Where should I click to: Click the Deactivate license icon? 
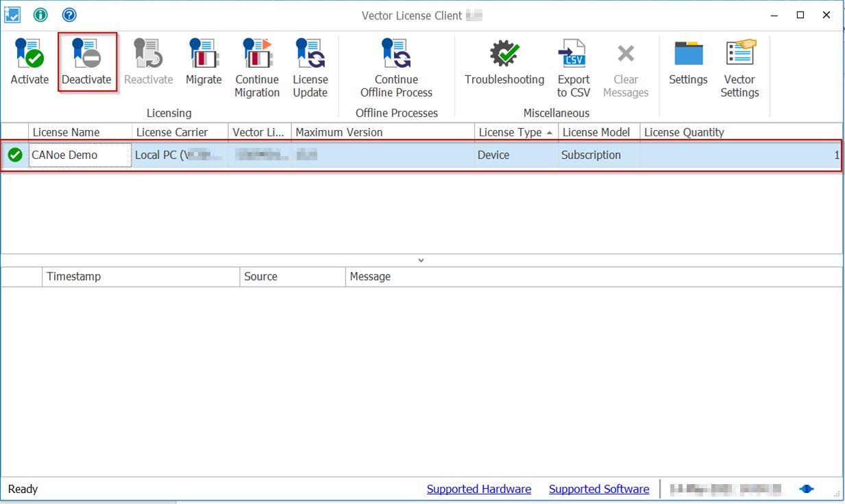click(86, 55)
